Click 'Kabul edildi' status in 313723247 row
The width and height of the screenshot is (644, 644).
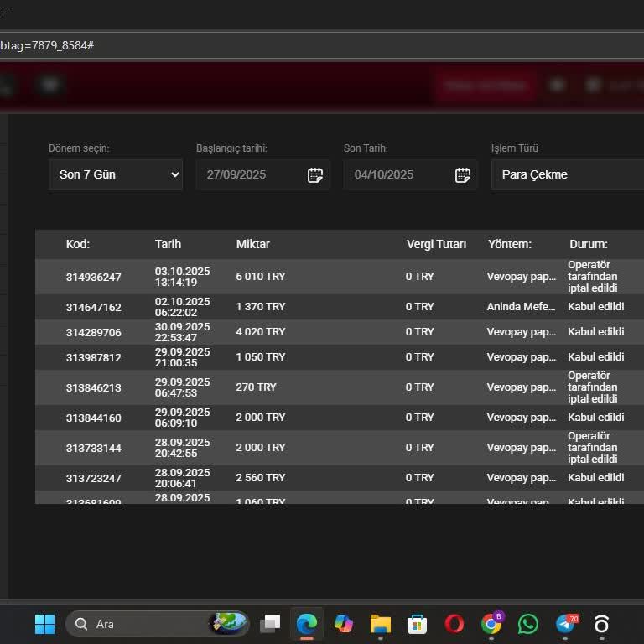pyautogui.click(x=596, y=477)
